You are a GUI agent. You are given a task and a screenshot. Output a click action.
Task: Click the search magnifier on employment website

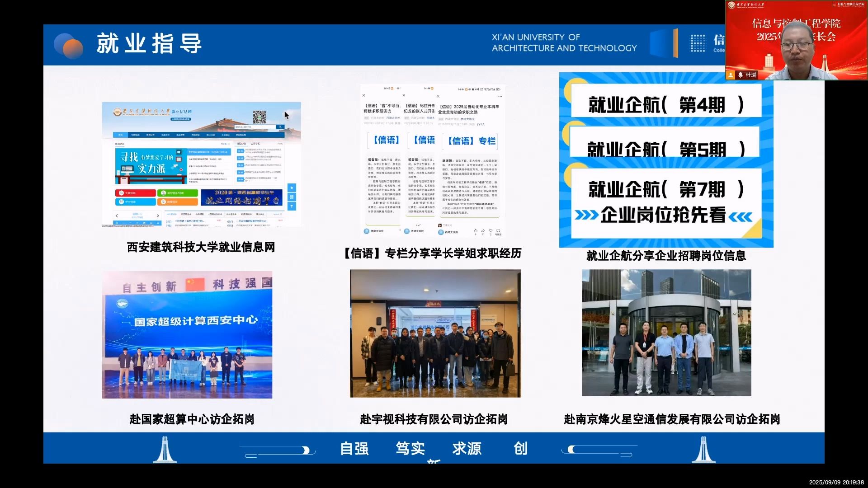coord(280,127)
